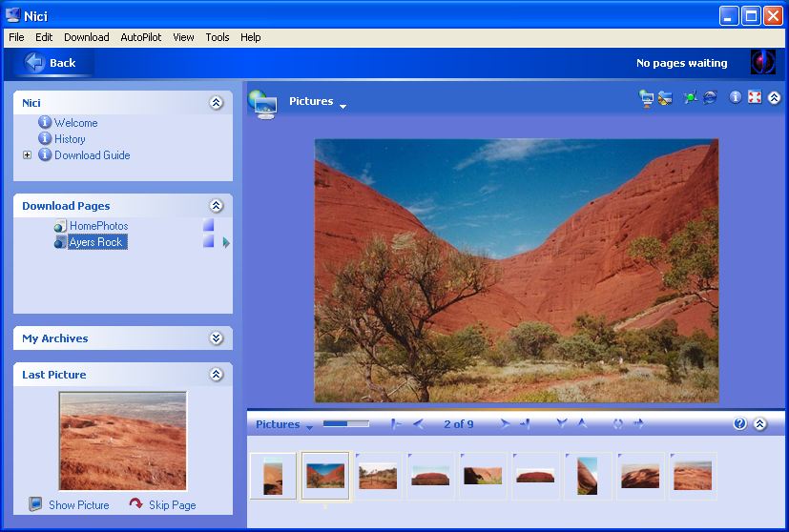
Task: Expand the Download Guide tree node
Action: pyautogui.click(x=27, y=154)
